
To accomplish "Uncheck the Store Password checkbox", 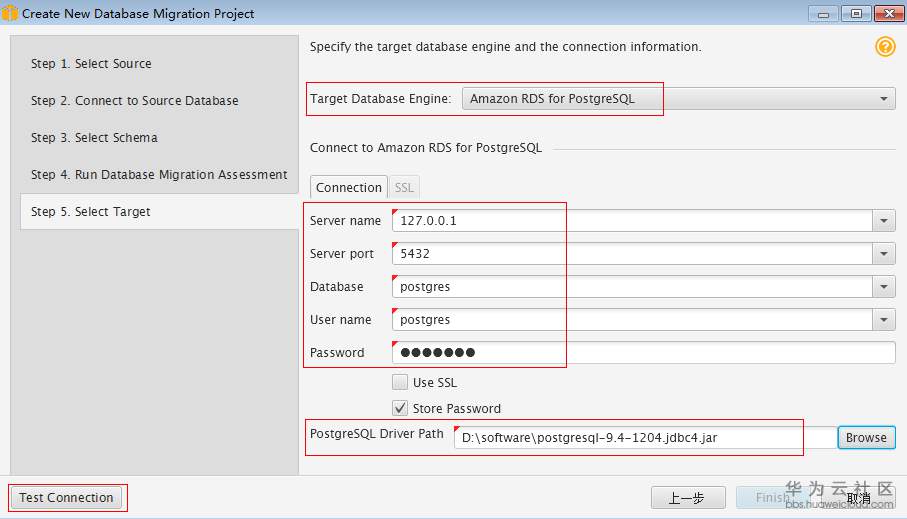I will pyautogui.click(x=400, y=408).
